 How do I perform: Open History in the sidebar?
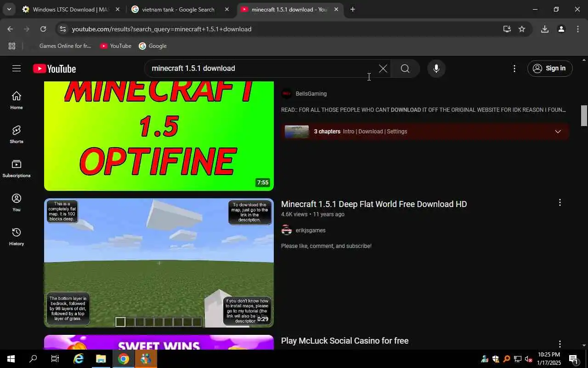coord(17,236)
